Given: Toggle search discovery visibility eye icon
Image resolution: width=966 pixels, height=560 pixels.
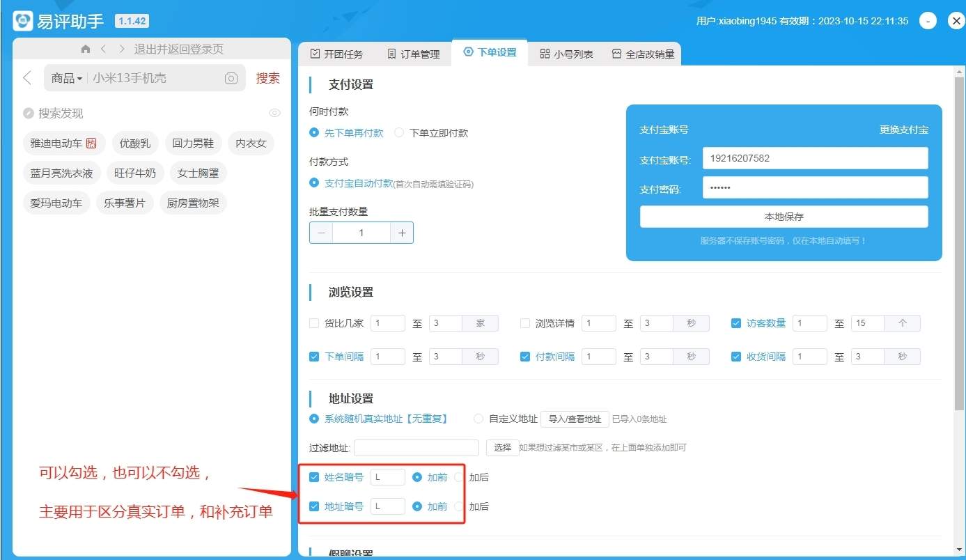Looking at the screenshot, I should pos(274,113).
